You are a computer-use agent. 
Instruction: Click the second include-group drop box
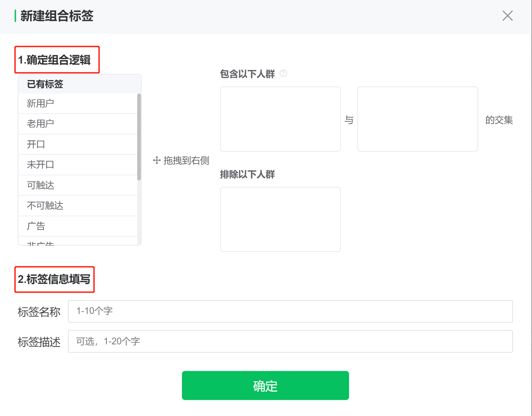click(x=417, y=119)
